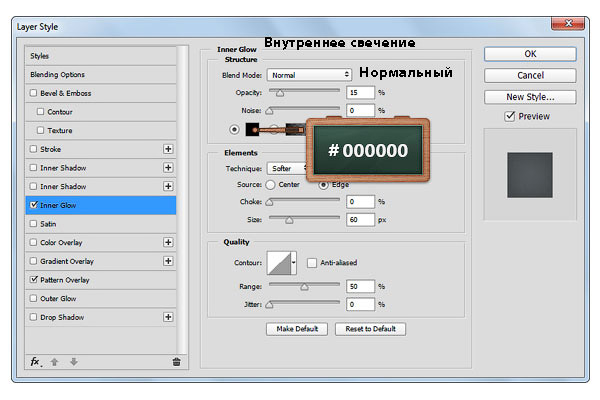Open the Technique Softer dropdown
The width and height of the screenshot is (600, 400).
point(288,168)
